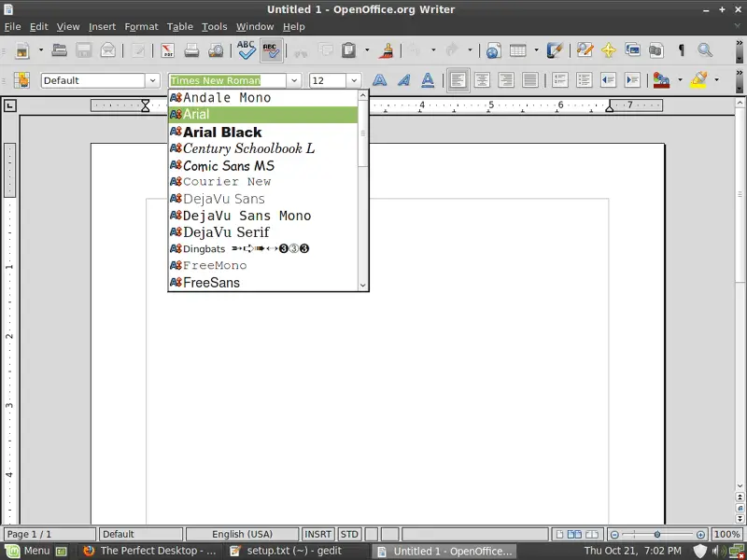747x560 pixels.
Task: Open the Mint Menu button
Action: coord(27,551)
